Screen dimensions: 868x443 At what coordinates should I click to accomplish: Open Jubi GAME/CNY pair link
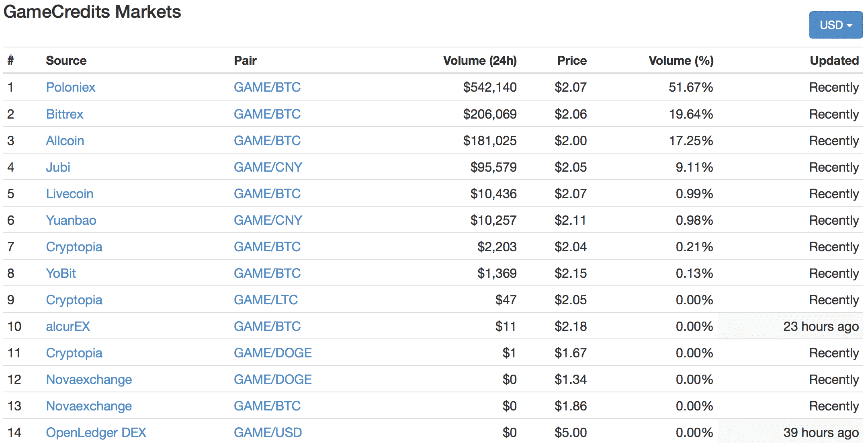[268, 167]
